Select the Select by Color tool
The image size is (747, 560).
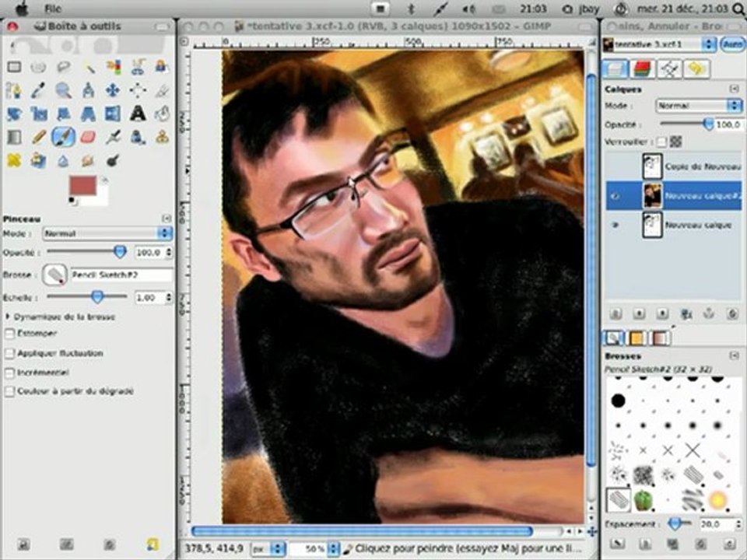[x=114, y=67]
